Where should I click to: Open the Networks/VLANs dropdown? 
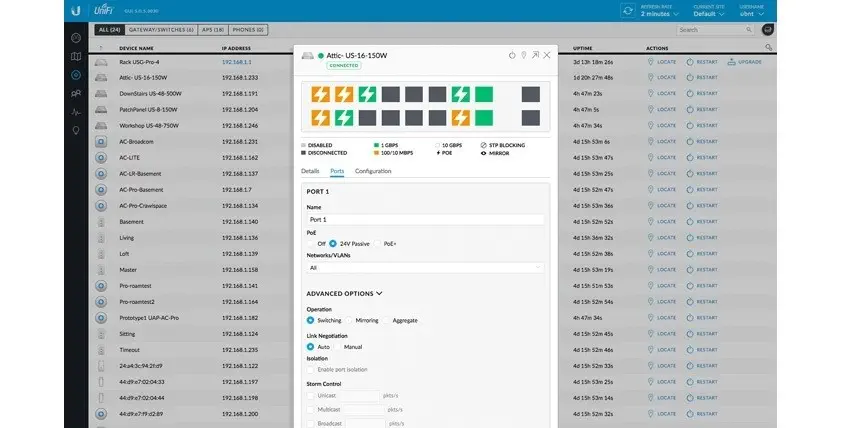[x=425, y=268]
